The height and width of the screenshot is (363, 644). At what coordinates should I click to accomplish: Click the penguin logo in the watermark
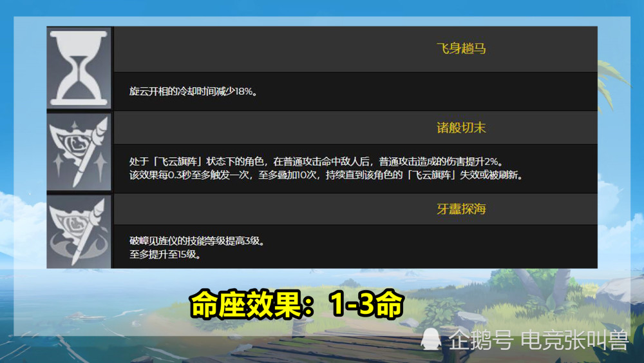coord(431,340)
